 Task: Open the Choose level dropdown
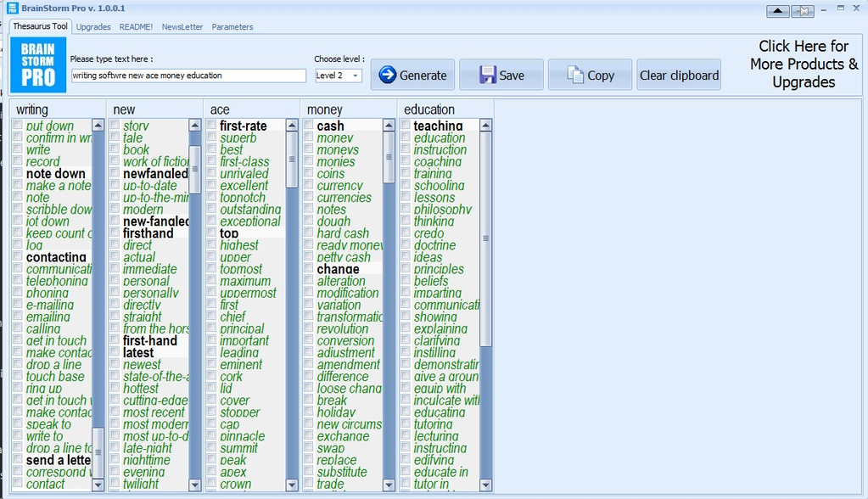356,76
